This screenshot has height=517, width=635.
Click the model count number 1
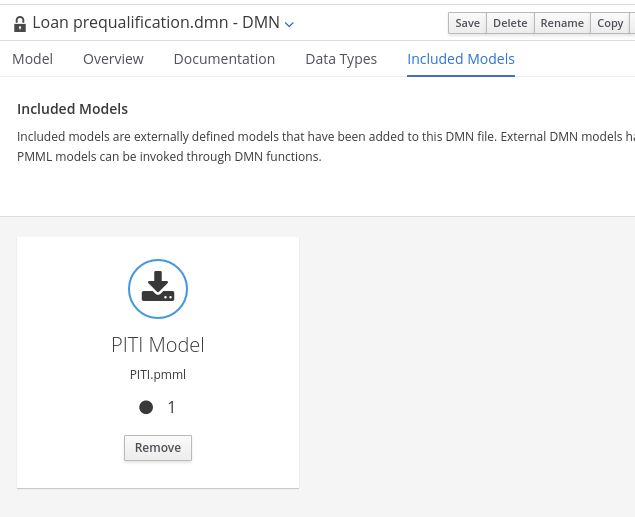pyautogui.click(x=171, y=407)
